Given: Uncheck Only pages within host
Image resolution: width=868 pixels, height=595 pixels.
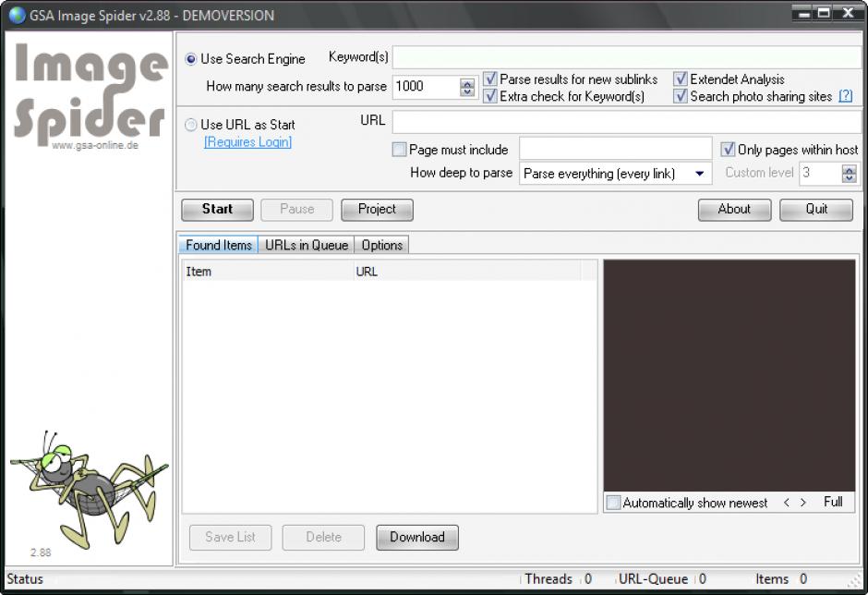Looking at the screenshot, I should (728, 150).
